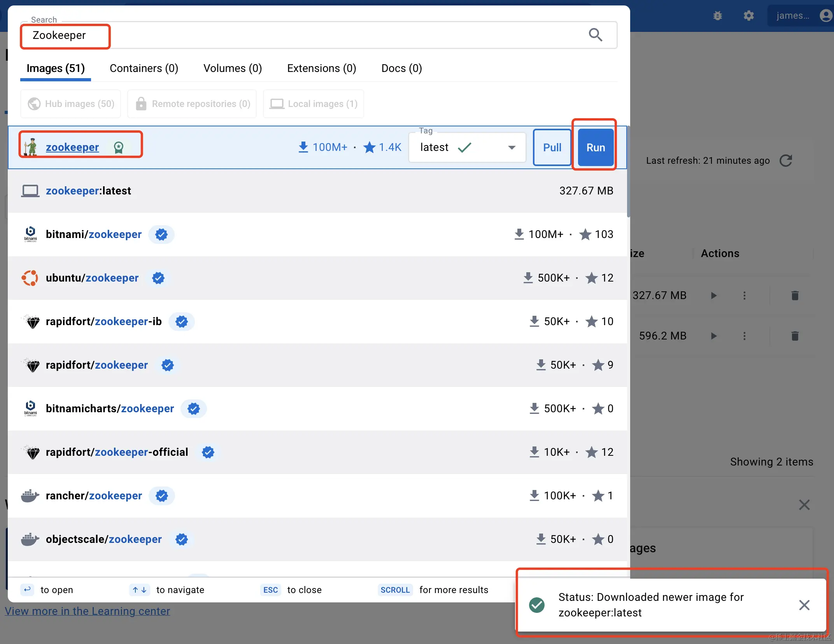Click the search magnifier icon
Viewport: 834px width, 644px height.
pos(595,35)
